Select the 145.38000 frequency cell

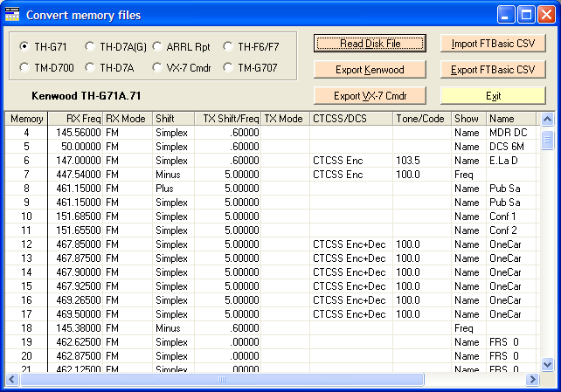click(x=75, y=327)
